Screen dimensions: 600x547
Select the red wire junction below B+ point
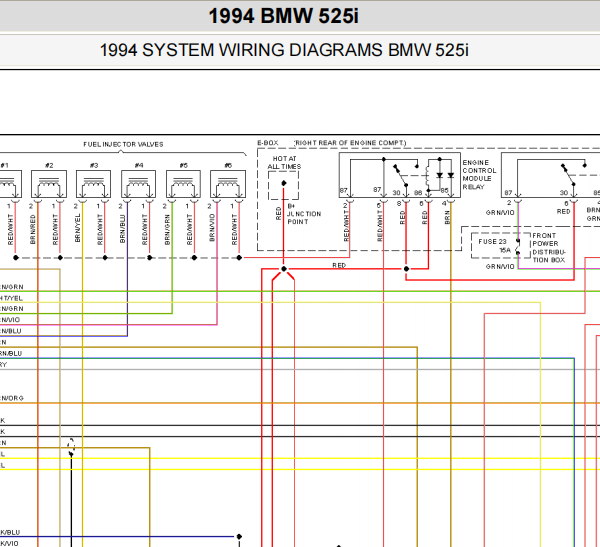pyautogui.click(x=284, y=269)
